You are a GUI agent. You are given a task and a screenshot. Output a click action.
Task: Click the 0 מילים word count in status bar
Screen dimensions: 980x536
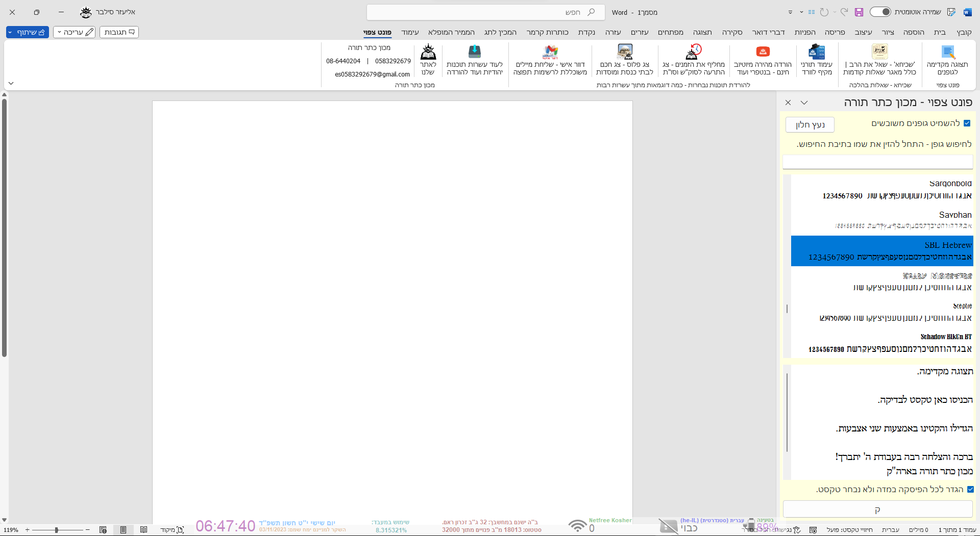click(919, 530)
